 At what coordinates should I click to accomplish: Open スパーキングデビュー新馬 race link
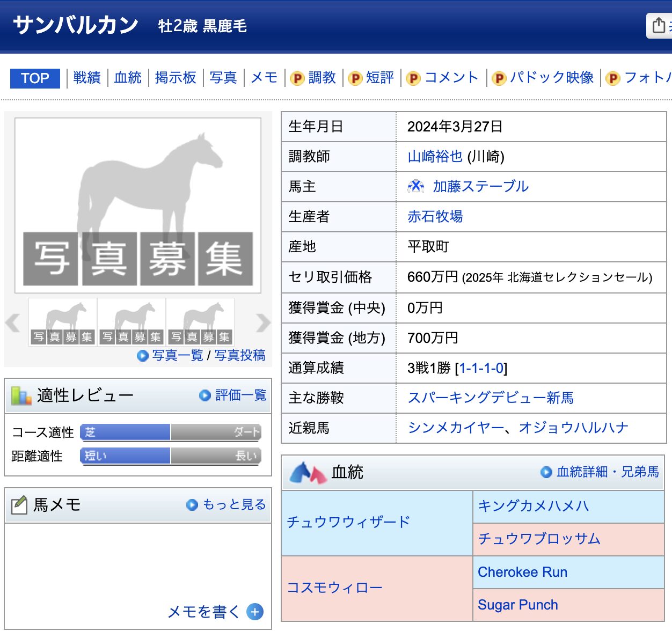(x=491, y=398)
